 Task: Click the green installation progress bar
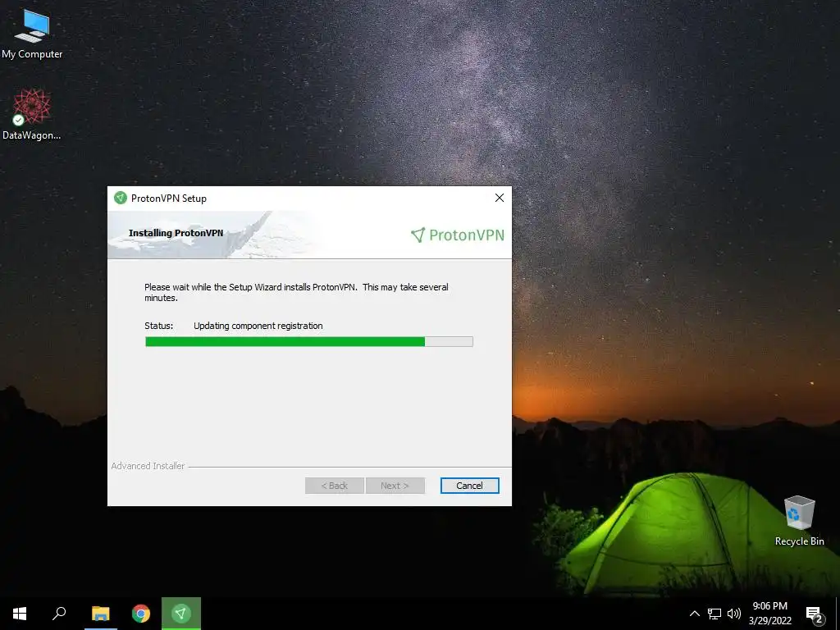pos(309,342)
